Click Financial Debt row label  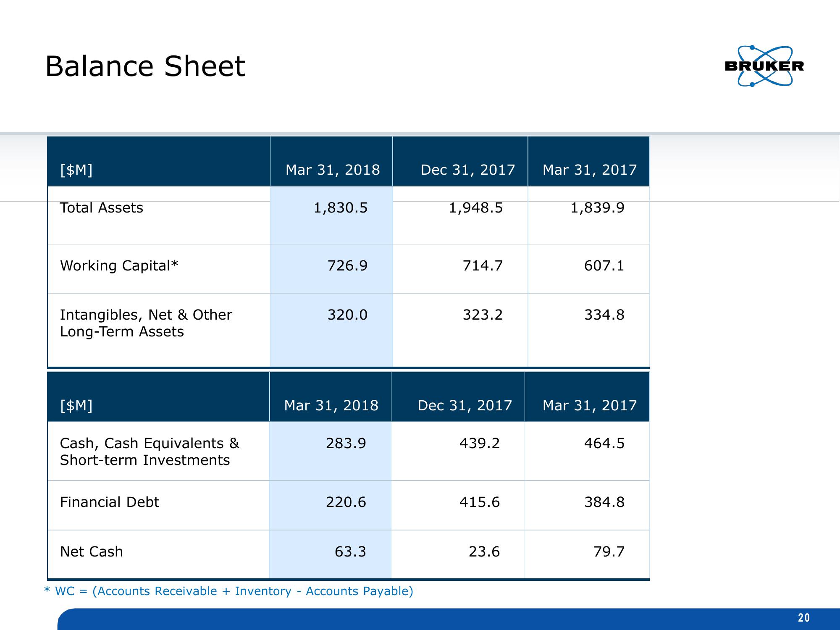point(110,502)
